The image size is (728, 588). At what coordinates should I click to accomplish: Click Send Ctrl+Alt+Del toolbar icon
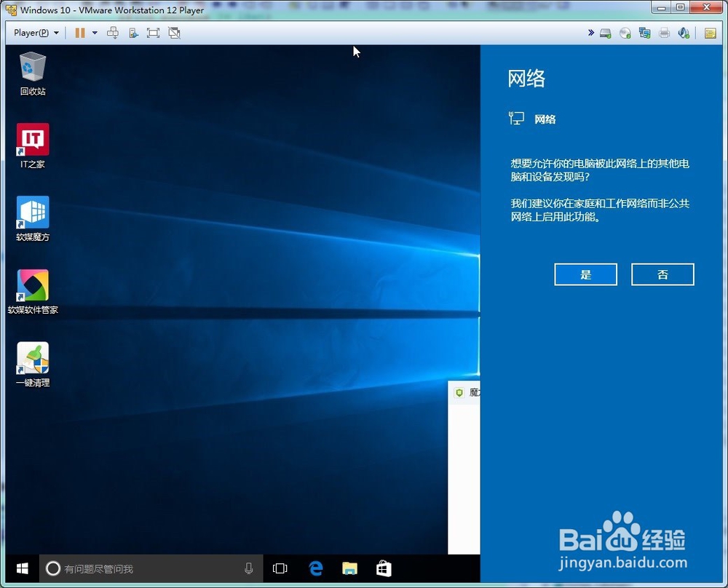click(113, 33)
